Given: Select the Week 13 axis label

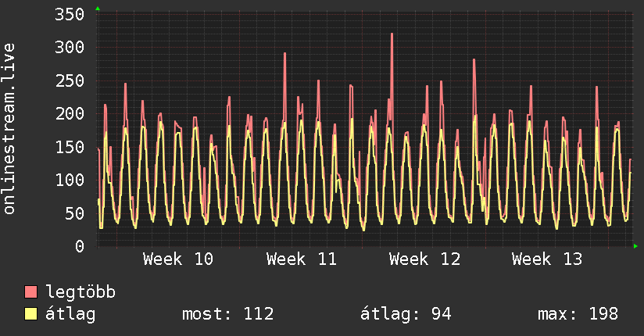Looking at the screenshot, I should [547, 259].
